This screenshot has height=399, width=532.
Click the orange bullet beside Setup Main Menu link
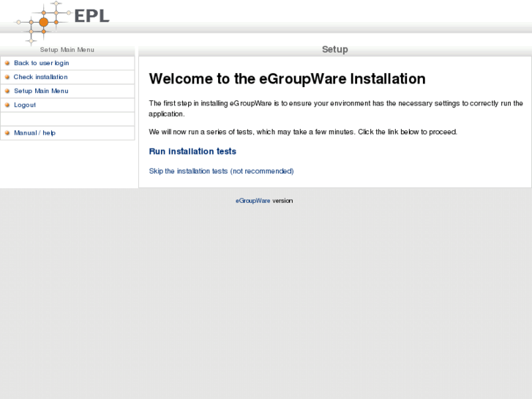(7, 91)
